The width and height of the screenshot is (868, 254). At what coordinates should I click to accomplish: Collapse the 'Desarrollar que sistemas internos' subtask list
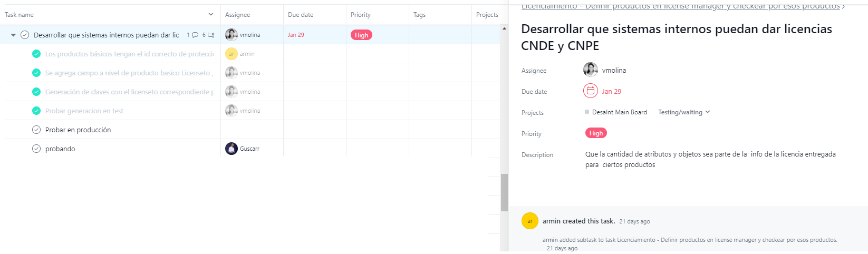tap(13, 35)
